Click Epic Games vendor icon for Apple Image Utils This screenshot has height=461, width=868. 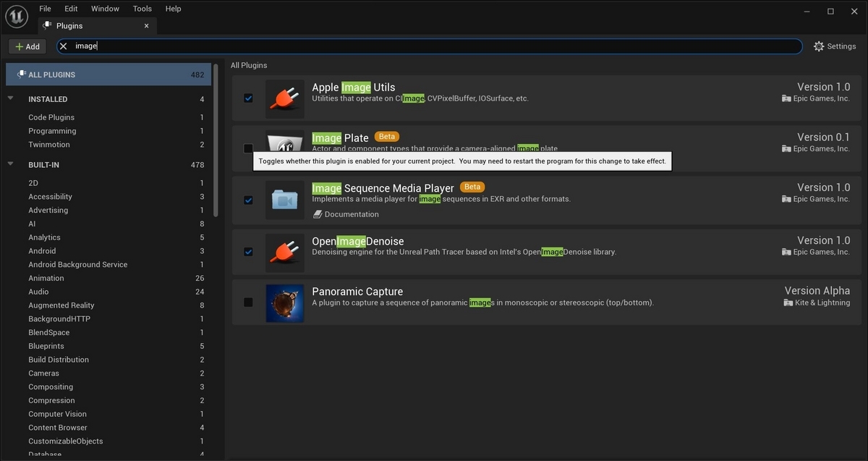[786, 98]
